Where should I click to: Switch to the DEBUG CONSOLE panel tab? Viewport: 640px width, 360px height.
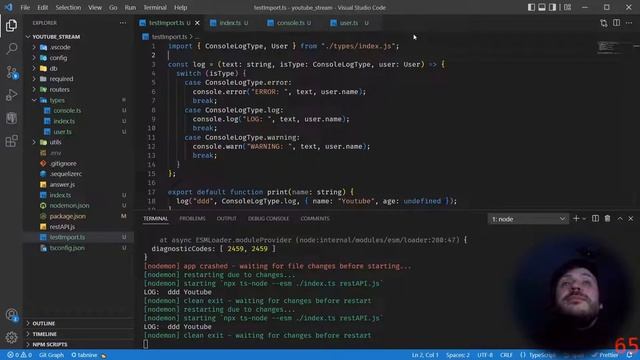point(268,219)
